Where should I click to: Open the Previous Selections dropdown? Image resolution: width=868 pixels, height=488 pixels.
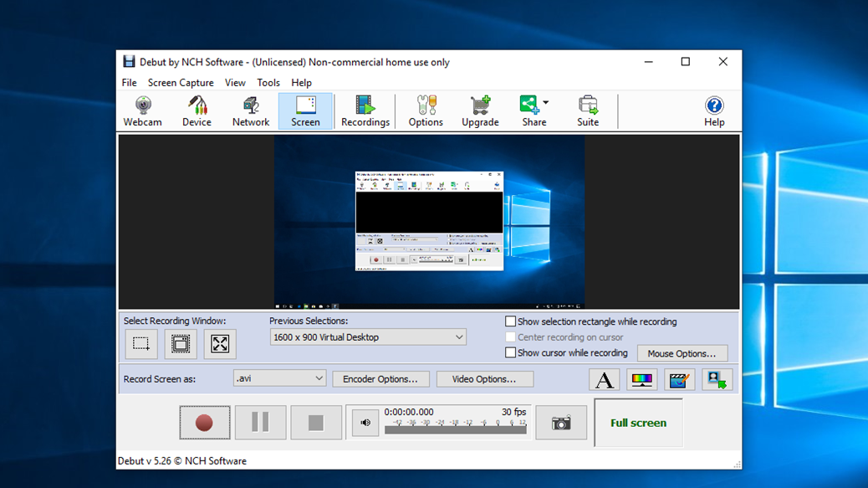[368, 337]
